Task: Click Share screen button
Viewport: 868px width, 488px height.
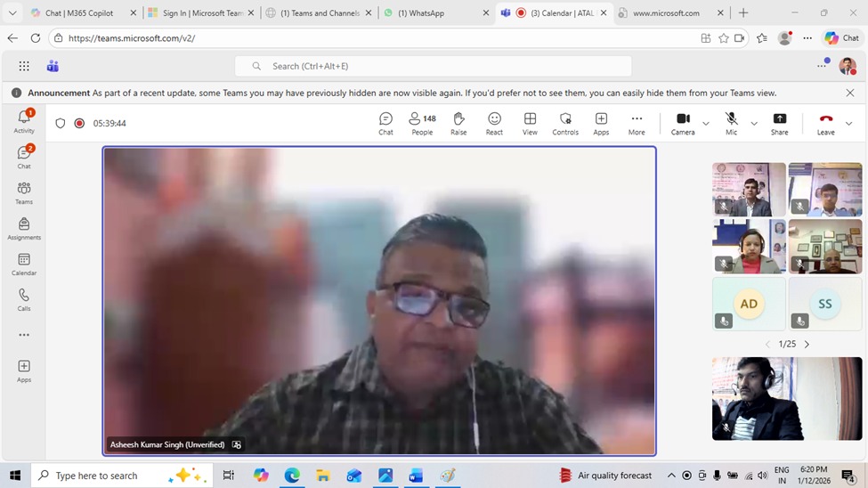Action: pyautogui.click(x=779, y=123)
